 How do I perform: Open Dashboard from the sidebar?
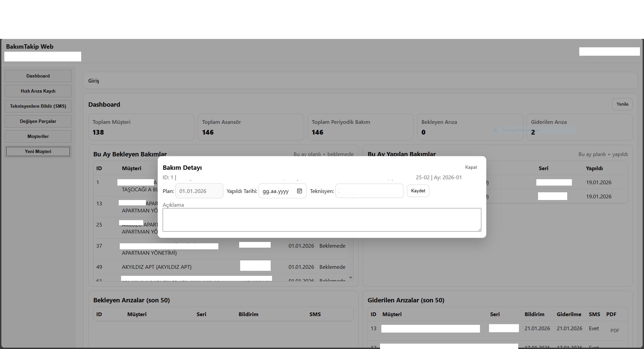[38, 76]
